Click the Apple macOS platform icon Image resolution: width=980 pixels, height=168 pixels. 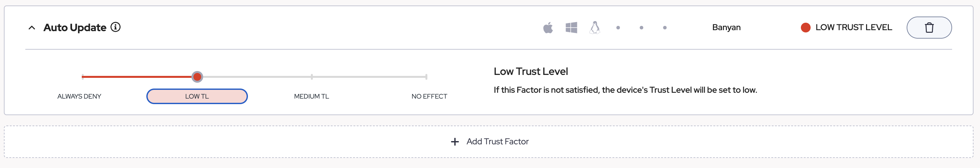(548, 28)
